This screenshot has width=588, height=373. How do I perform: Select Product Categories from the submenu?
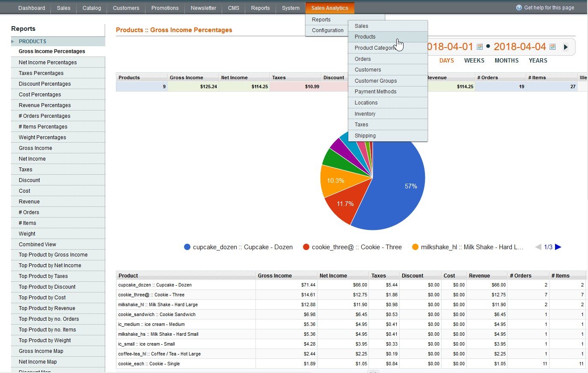click(374, 48)
